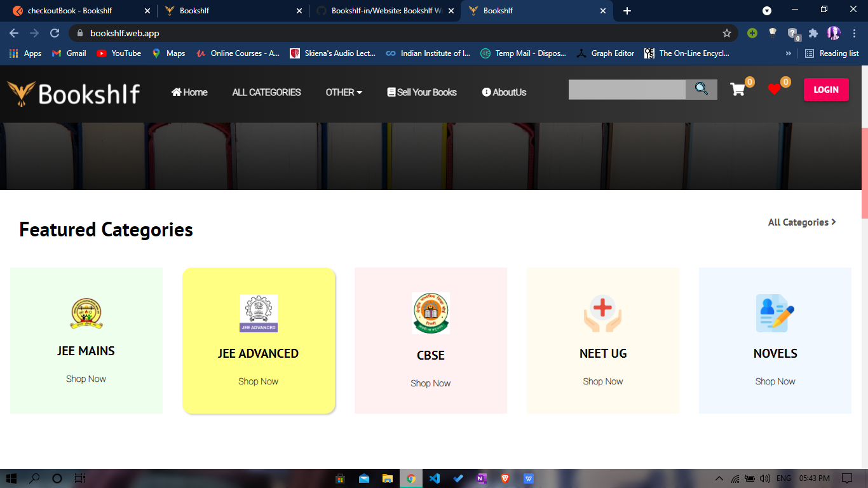Open the YouTube bookmark
This screenshot has height=488, width=868.
click(x=119, y=53)
